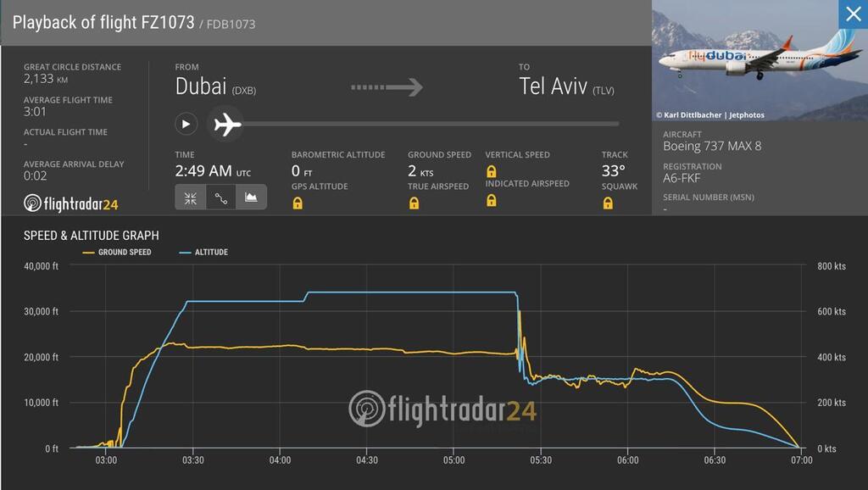868x490 pixels.
Task: Click the true airspeed lock icon
Action: (414, 203)
